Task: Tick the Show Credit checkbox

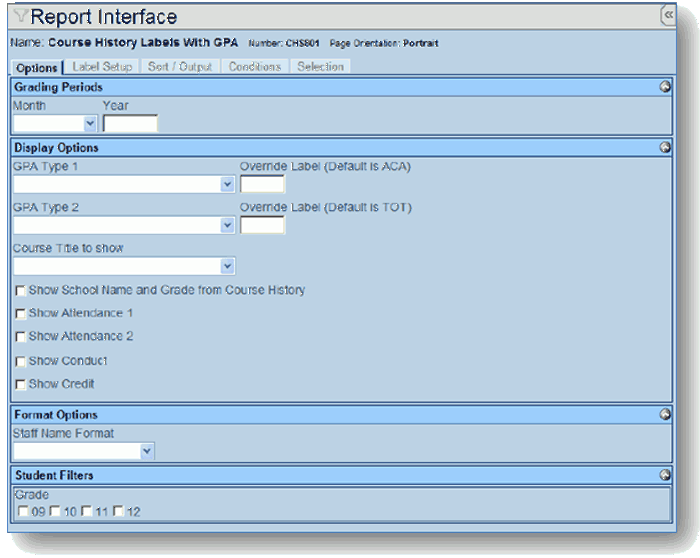Action: click(21, 384)
